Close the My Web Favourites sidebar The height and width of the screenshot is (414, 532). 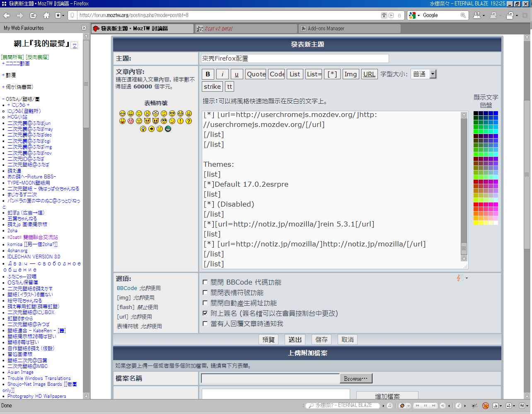[x=84, y=28]
